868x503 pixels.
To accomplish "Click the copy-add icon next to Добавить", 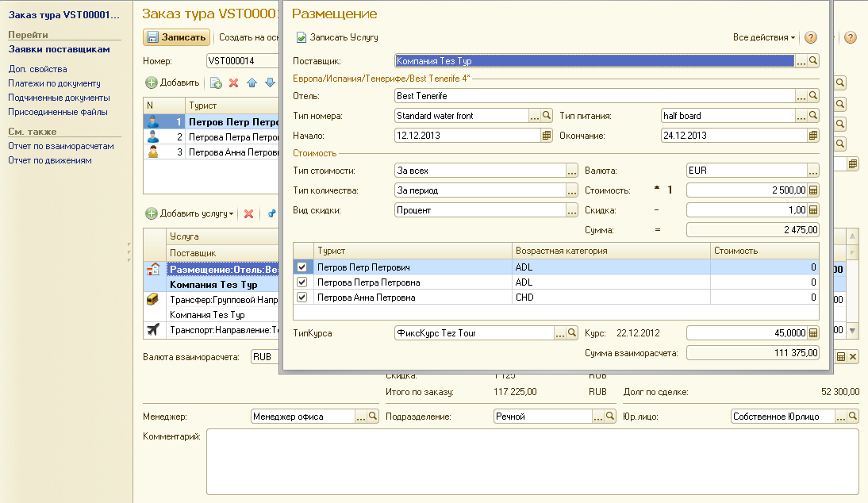I will (x=216, y=83).
